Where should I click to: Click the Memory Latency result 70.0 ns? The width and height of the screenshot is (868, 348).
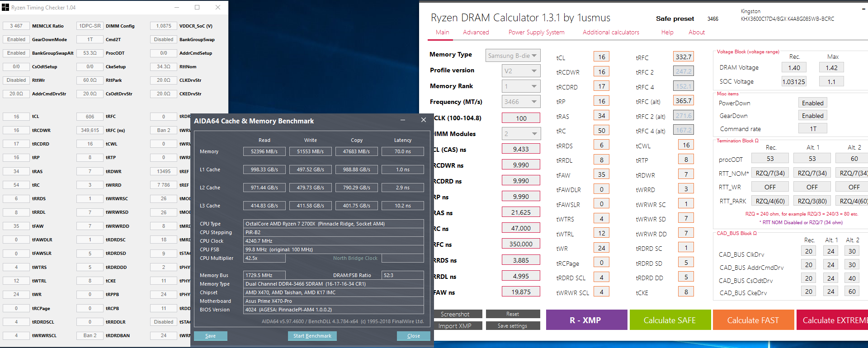click(x=402, y=151)
